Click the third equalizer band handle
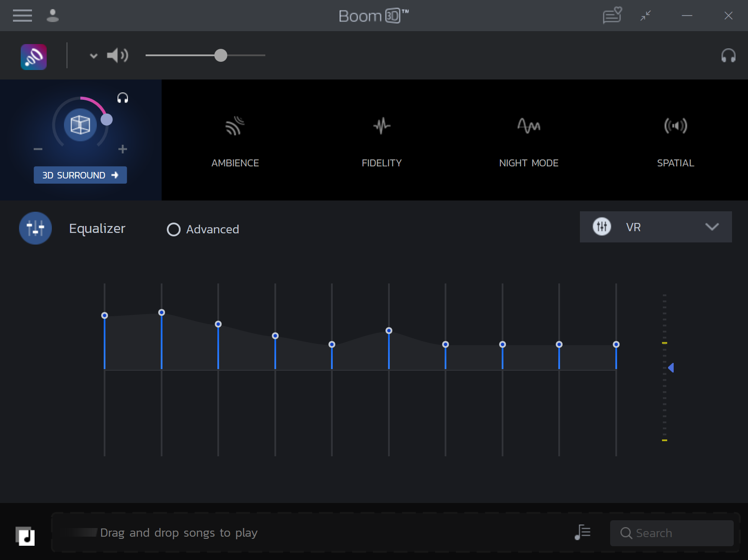Image resolution: width=748 pixels, height=560 pixels. pyautogui.click(x=218, y=324)
